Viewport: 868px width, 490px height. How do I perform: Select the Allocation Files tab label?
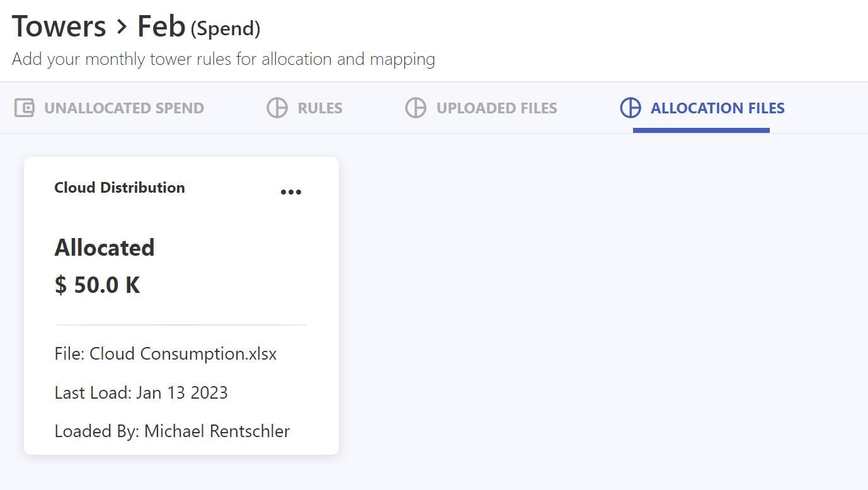click(717, 108)
